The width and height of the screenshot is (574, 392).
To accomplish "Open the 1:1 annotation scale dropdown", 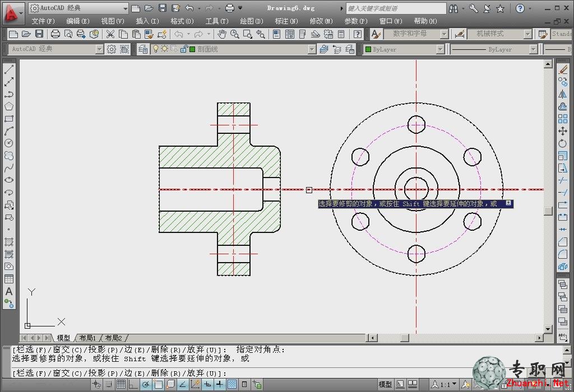I will point(455,384).
